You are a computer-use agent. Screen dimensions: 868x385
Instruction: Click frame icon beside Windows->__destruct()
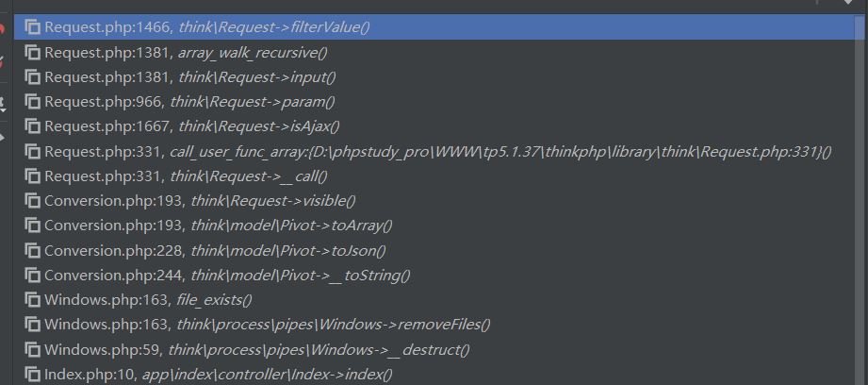click(x=33, y=349)
